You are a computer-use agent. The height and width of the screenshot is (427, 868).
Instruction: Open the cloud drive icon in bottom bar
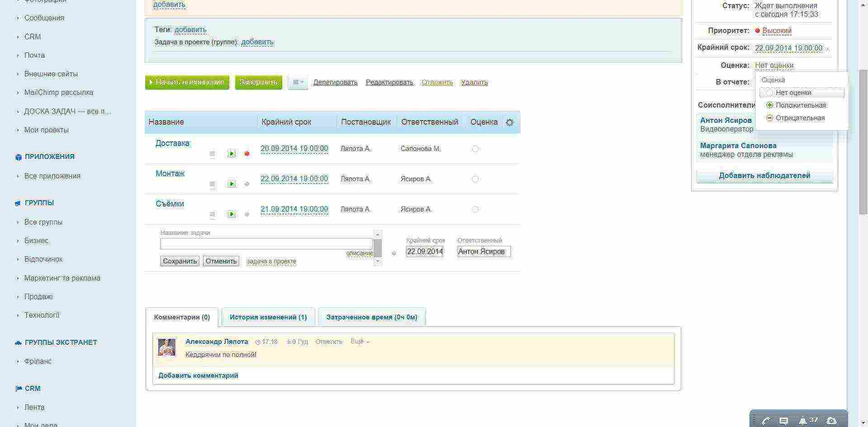[831, 421]
